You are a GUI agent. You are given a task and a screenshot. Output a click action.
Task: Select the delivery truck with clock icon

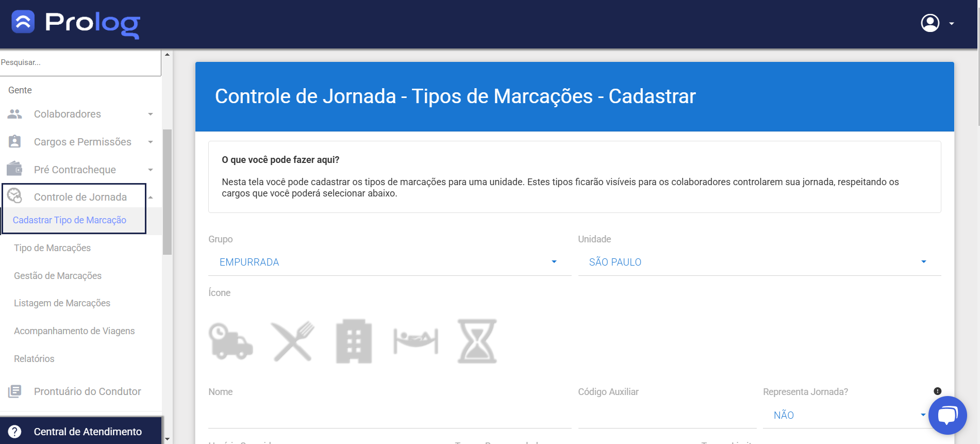(230, 341)
